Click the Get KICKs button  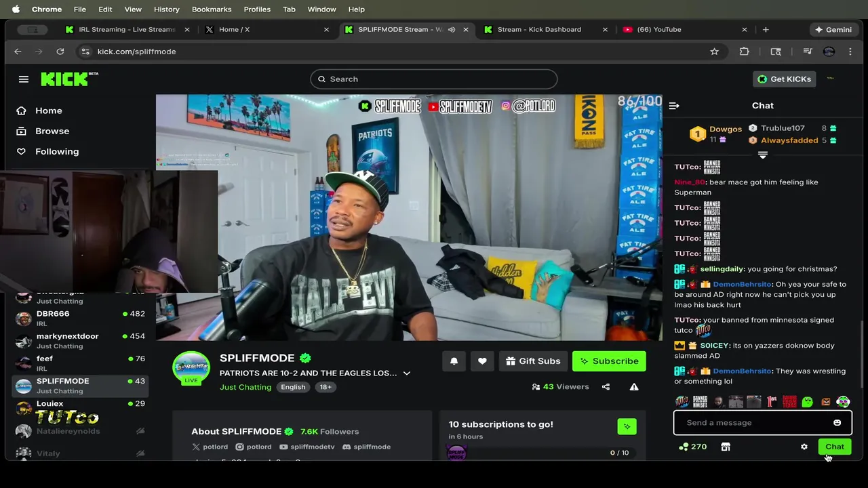784,79
